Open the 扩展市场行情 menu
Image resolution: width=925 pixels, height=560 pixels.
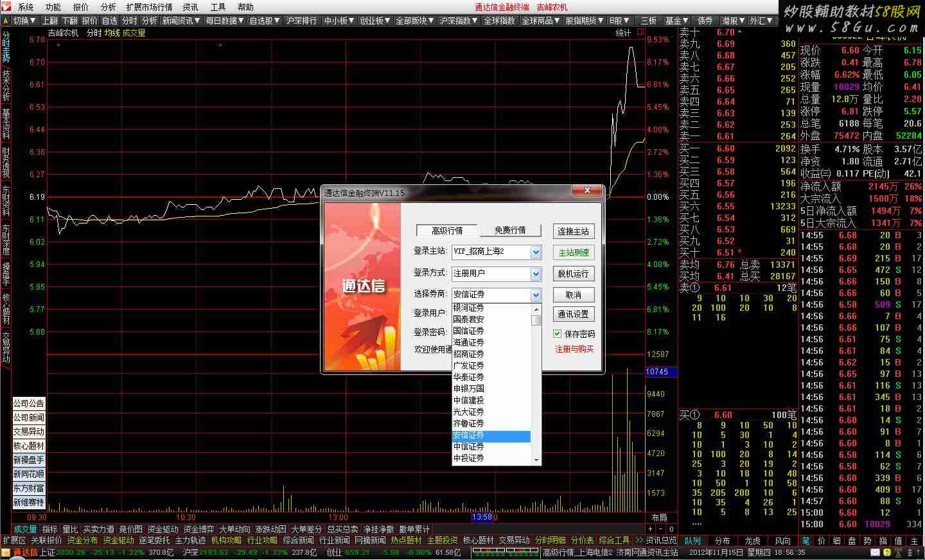(149, 7)
